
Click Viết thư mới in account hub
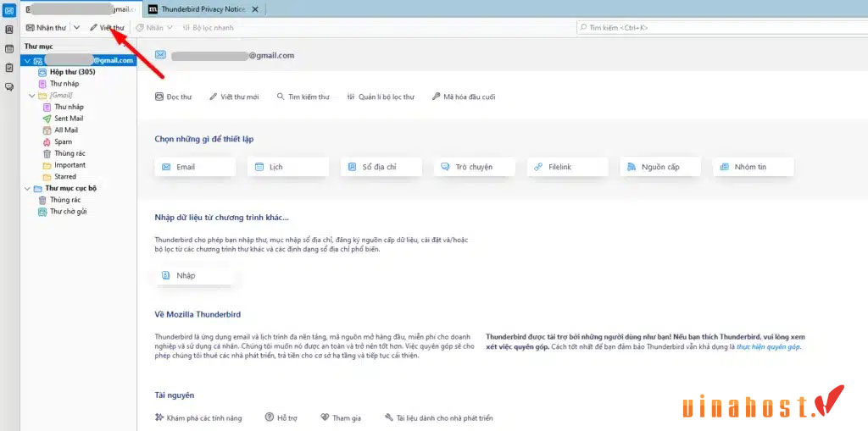click(x=234, y=97)
